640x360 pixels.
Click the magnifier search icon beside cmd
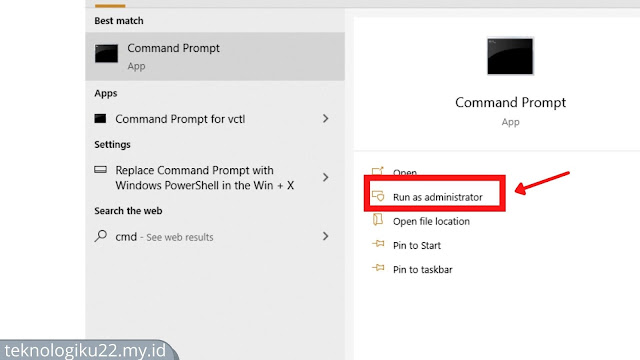click(100, 236)
